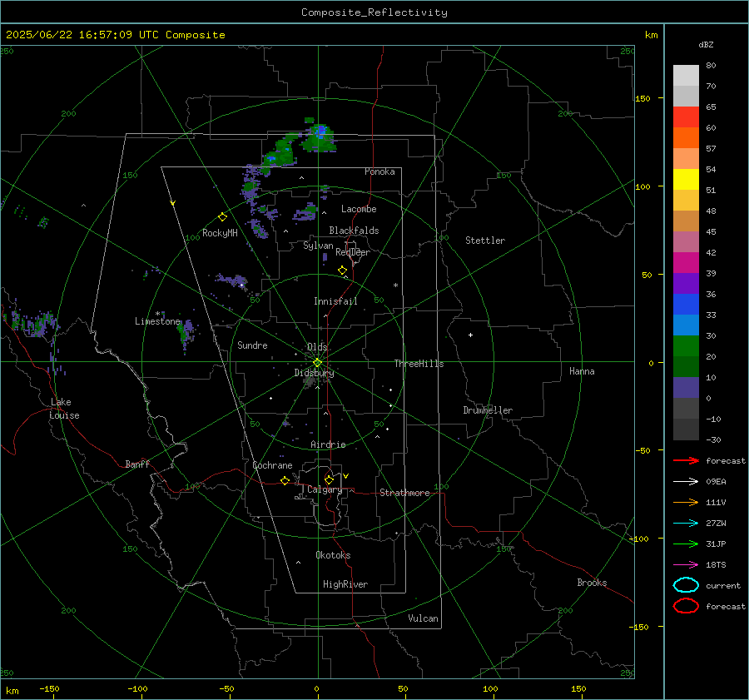This screenshot has height=700, width=749.
Task: Click the orange 111V arrow legend icon
Action: point(686,502)
